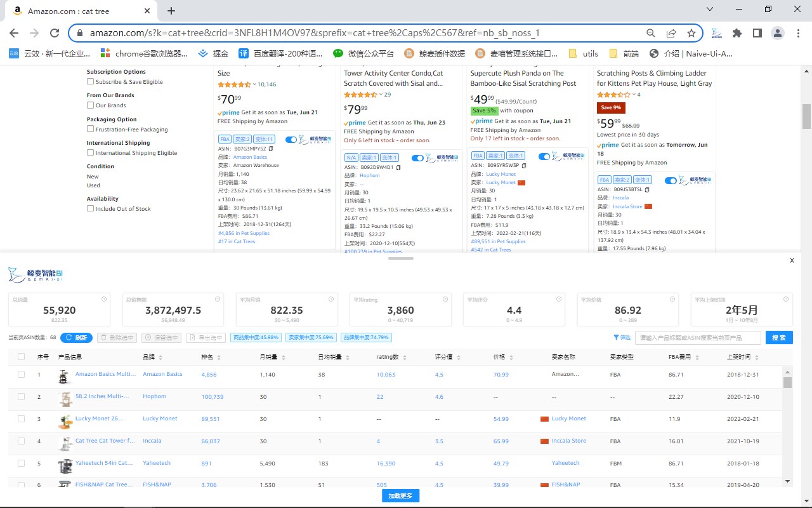Open the Gemai BI extension icon in toolbar
812x508 pixels.
717,33
